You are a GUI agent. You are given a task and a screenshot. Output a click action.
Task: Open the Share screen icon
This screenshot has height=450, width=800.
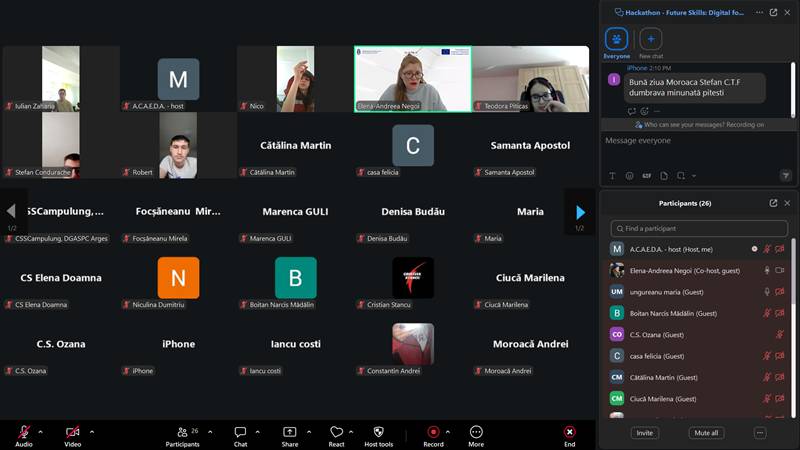pyautogui.click(x=289, y=432)
